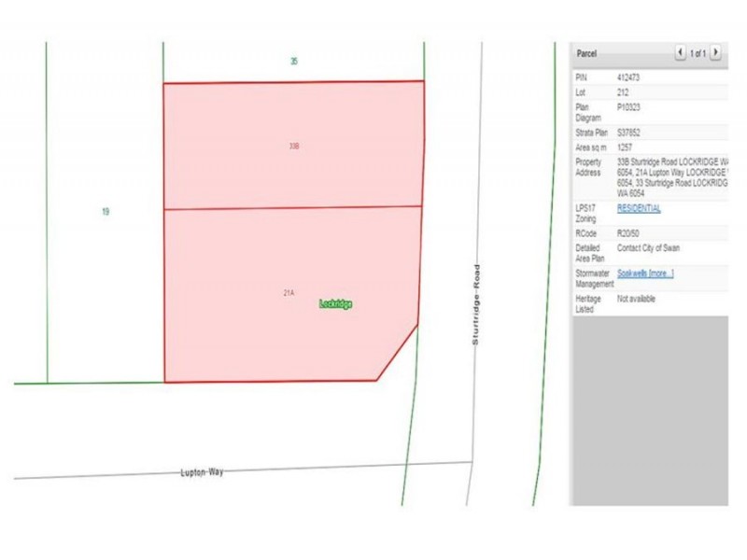Go to the previous parcel result arrow
Viewport: 747px width, 560px height.
(680, 53)
